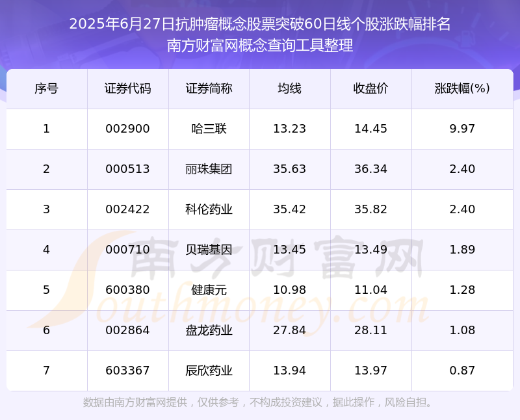Click moving average value 27.84
Viewport: 520px width, 420px height.
tap(289, 330)
